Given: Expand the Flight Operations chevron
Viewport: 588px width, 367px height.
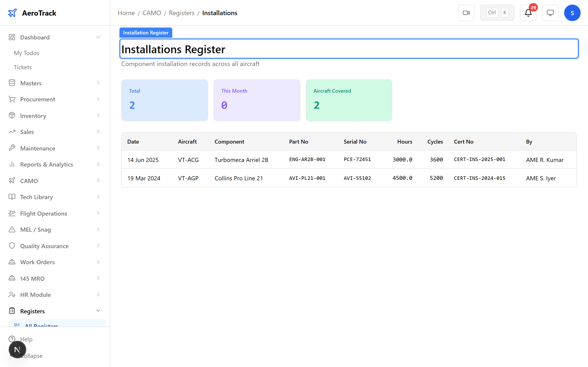Looking at the screenshot, I should tap(98, 213).
